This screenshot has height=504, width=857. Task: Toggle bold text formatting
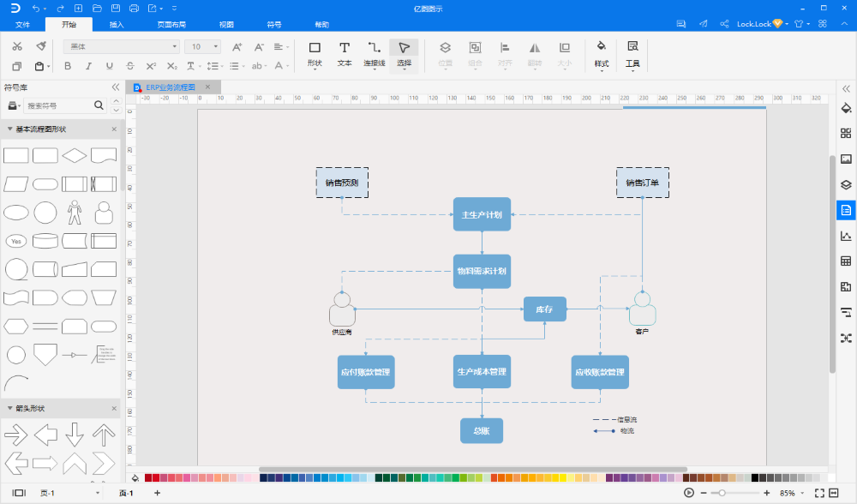[68, 66]
